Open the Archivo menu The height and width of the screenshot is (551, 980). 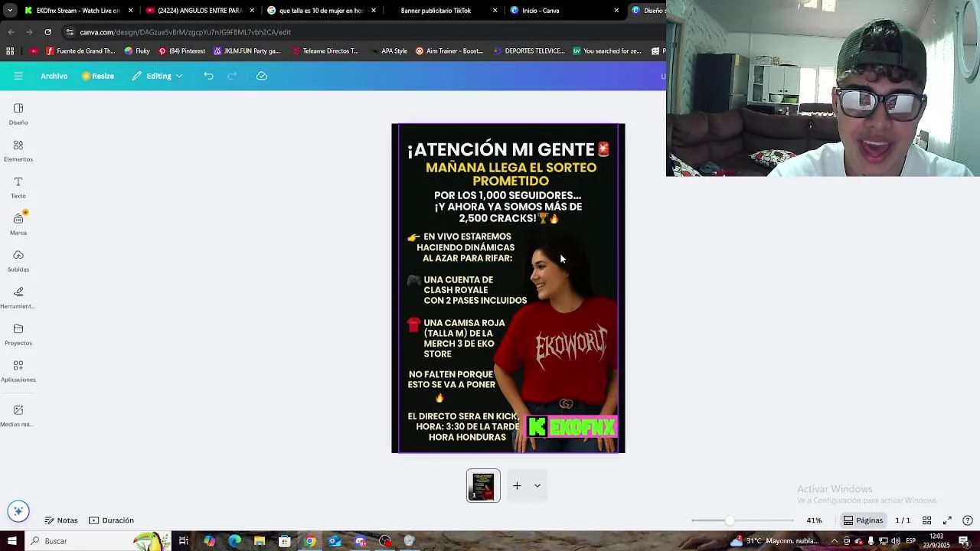point(54,76)
